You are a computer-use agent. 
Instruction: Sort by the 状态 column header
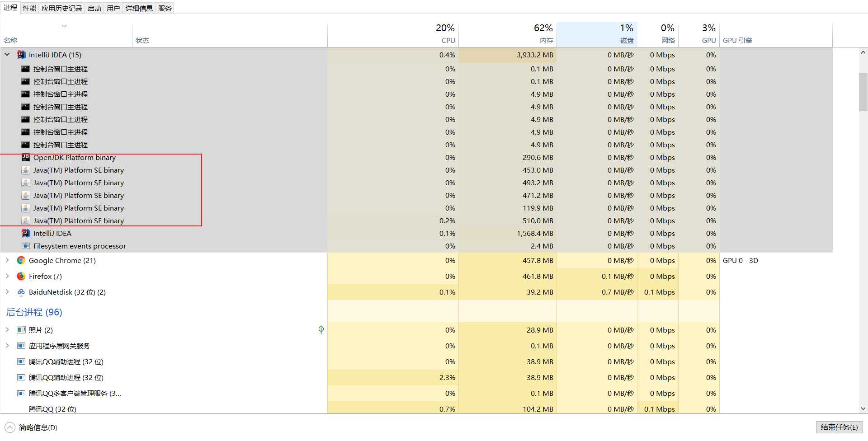230,34
